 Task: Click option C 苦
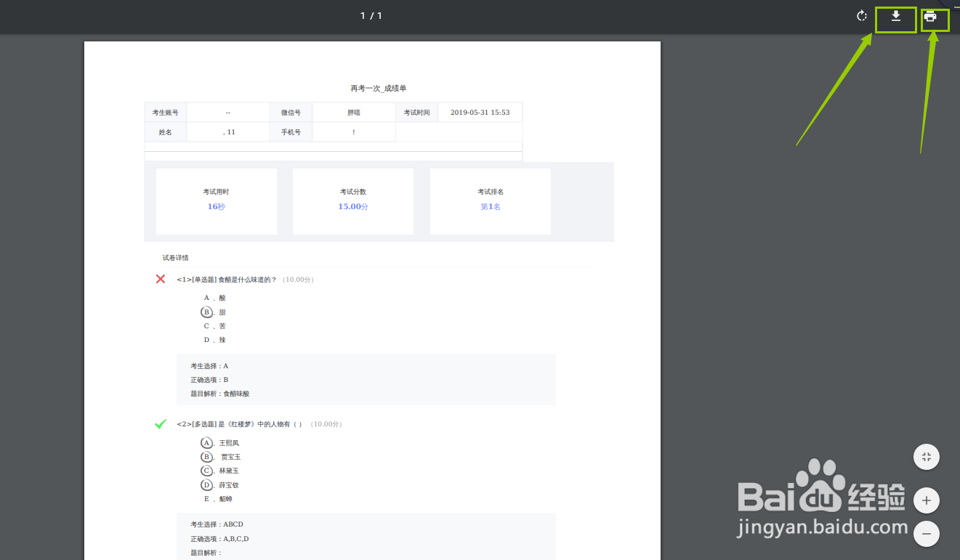click(214, 326)
